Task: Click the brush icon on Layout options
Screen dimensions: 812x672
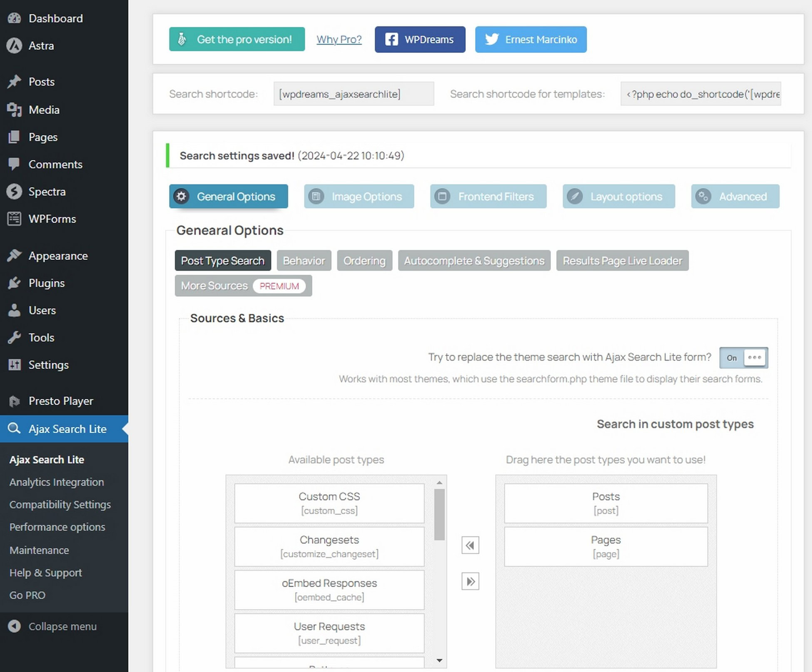Action: tap(575, 196)
